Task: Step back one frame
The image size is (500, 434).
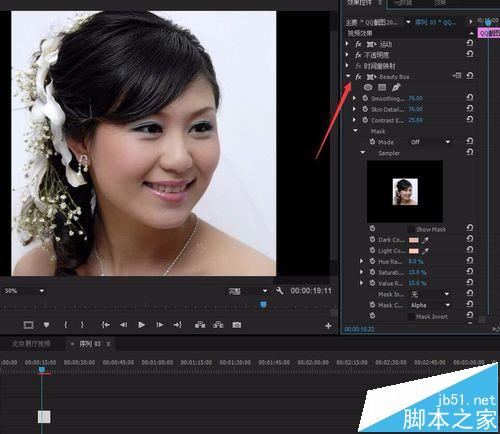Action: [x=124, y=325]
